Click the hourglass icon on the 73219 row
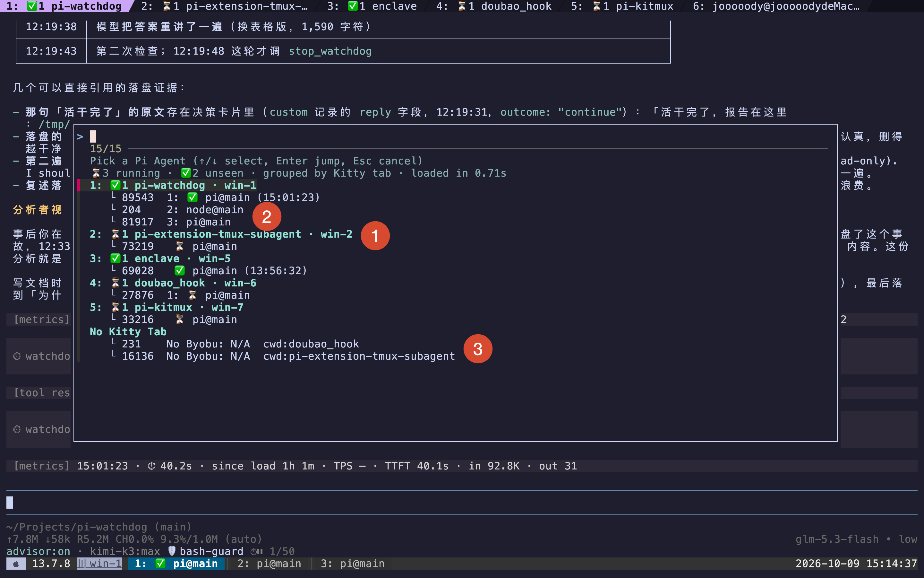The image size is (924, 578). point(179,247)
